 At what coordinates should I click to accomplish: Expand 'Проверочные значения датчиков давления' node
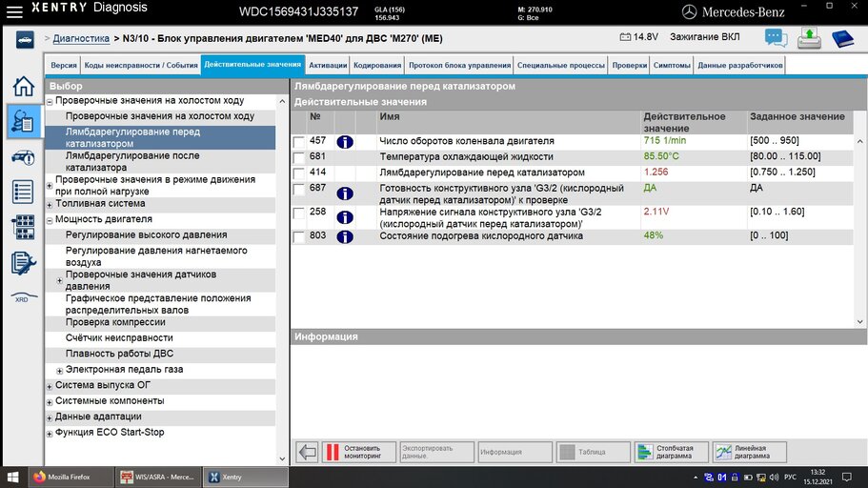[x=59, y=281]
